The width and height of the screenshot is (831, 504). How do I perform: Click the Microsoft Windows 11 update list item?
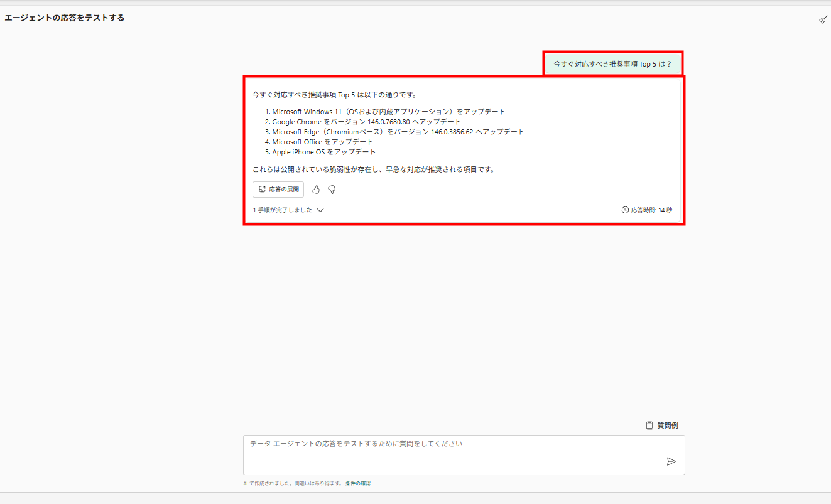point(389,112)
